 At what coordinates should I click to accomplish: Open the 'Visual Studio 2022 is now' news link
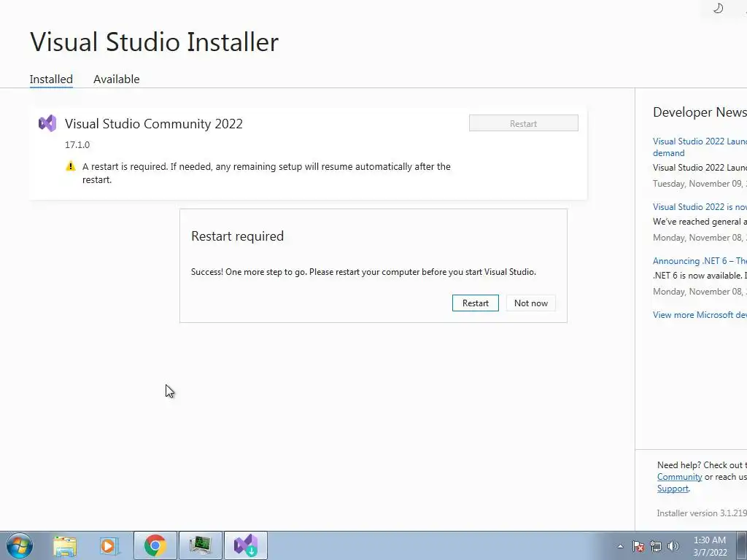pos(700,206)
